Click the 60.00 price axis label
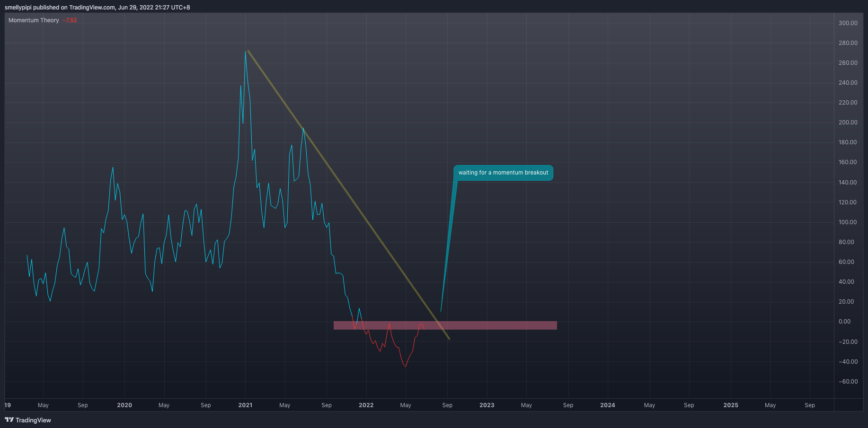Screen dimensions: 868x428 847,262
